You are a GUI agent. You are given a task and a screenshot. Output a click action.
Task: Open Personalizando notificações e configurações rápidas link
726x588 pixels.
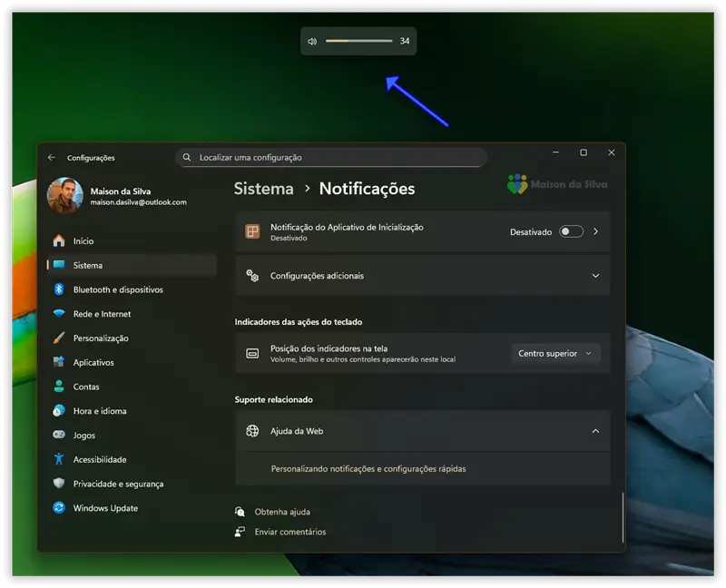[x=368, y=469]
